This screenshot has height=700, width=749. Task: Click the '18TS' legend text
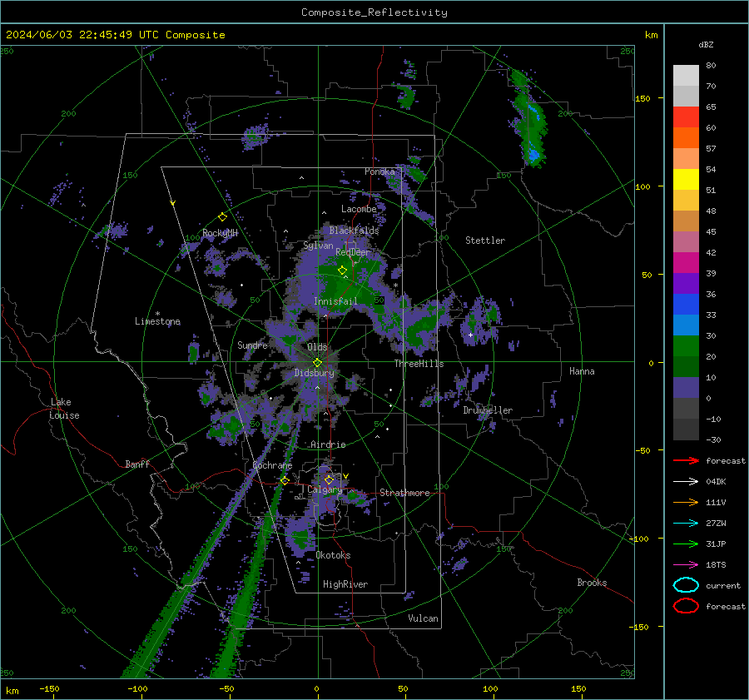click(x=716, y=565)
